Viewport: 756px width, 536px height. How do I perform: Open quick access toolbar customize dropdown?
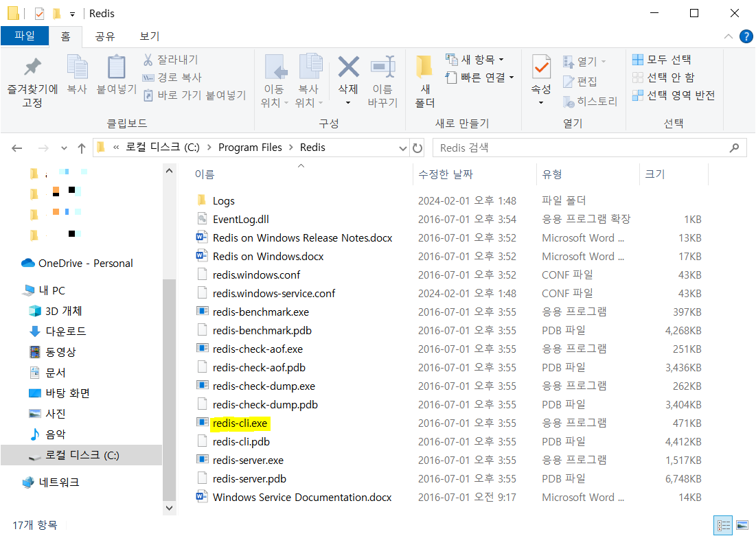[x=72, y=14]
